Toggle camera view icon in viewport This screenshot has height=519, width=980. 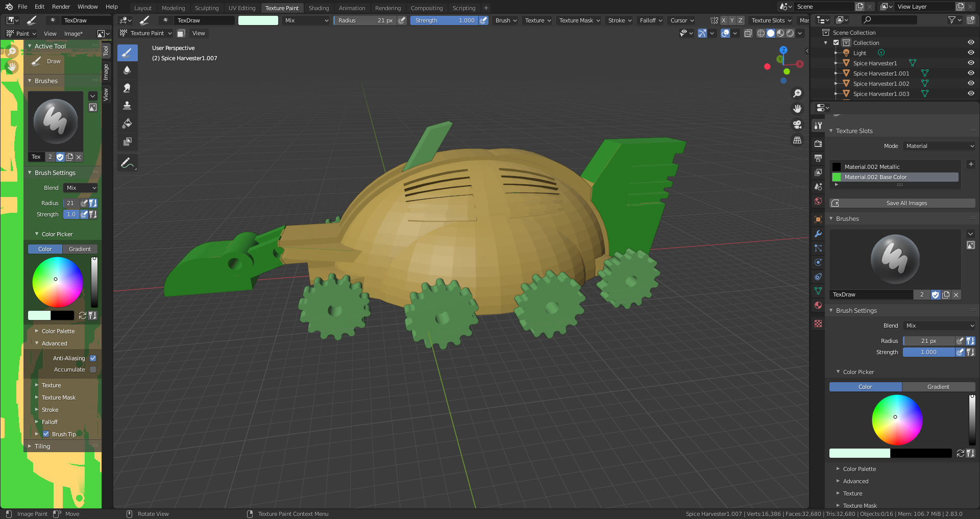pyautogui.click(x=797, y=125)
